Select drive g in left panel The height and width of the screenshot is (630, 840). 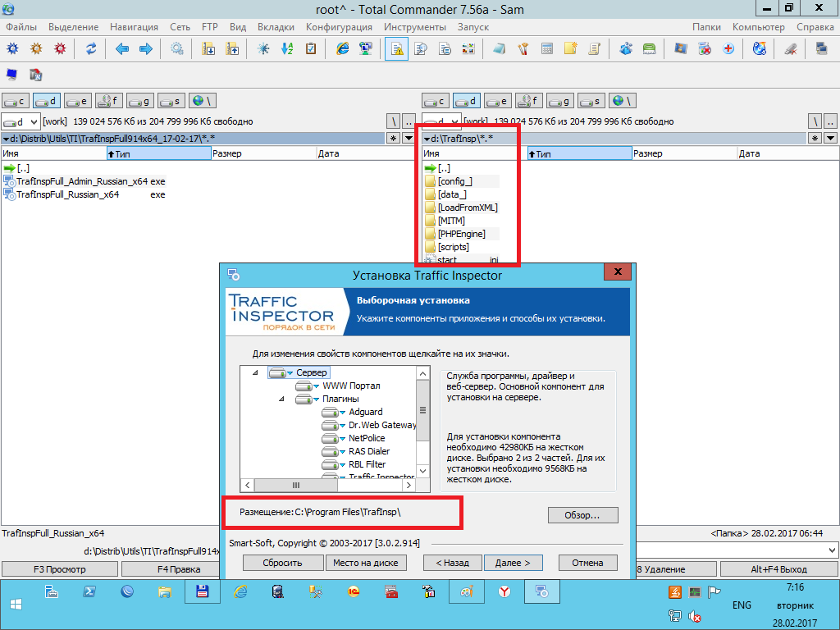coord(140,101)
